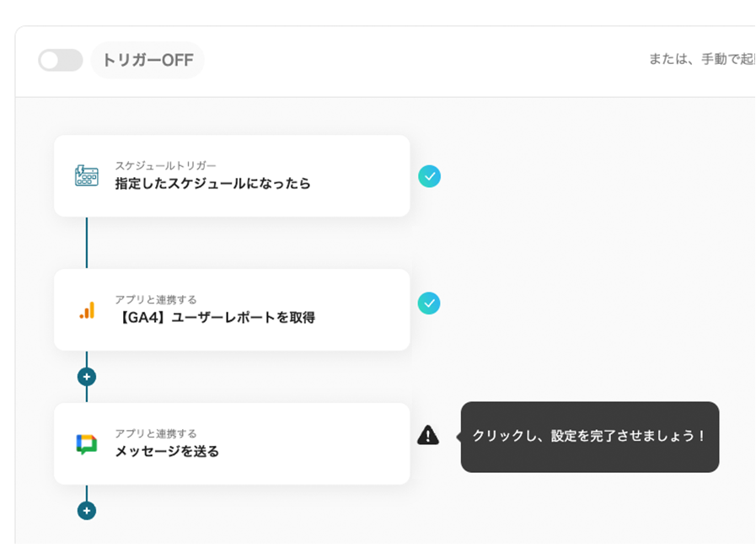This screenshot has width=756, height=553.
Task: Click the Google Analytics GA4 icon
Action: click(86, 310)
